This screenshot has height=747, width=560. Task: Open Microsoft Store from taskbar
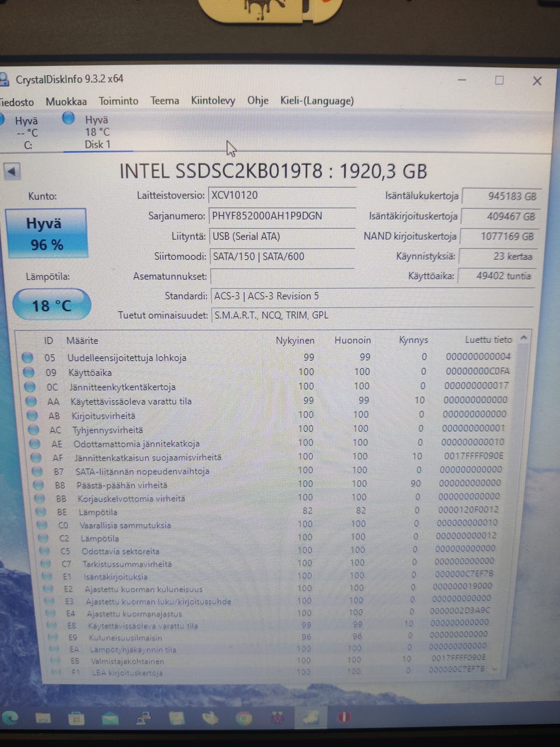76,718
